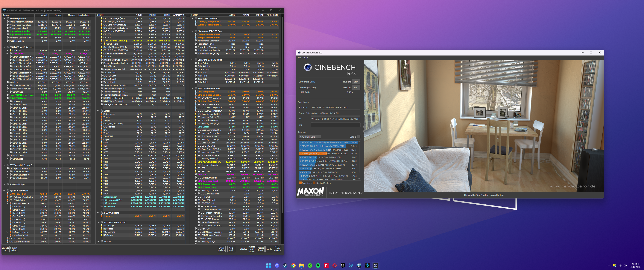
Task: Click the lightning icon next to GPU Temperatur
Action: 196,92
